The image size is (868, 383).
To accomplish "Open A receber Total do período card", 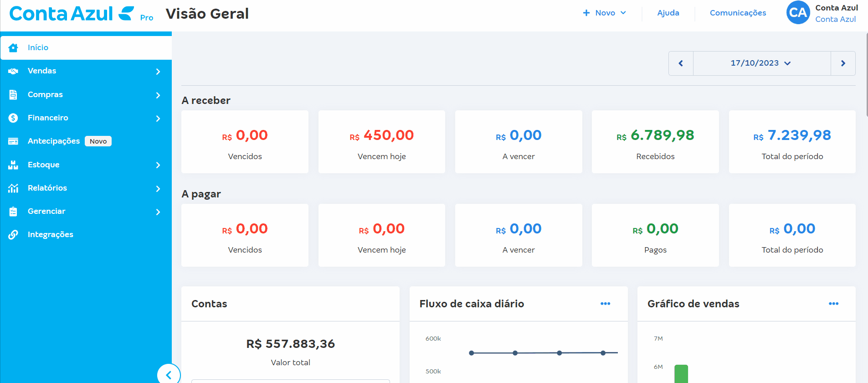I will coord(792,142).
